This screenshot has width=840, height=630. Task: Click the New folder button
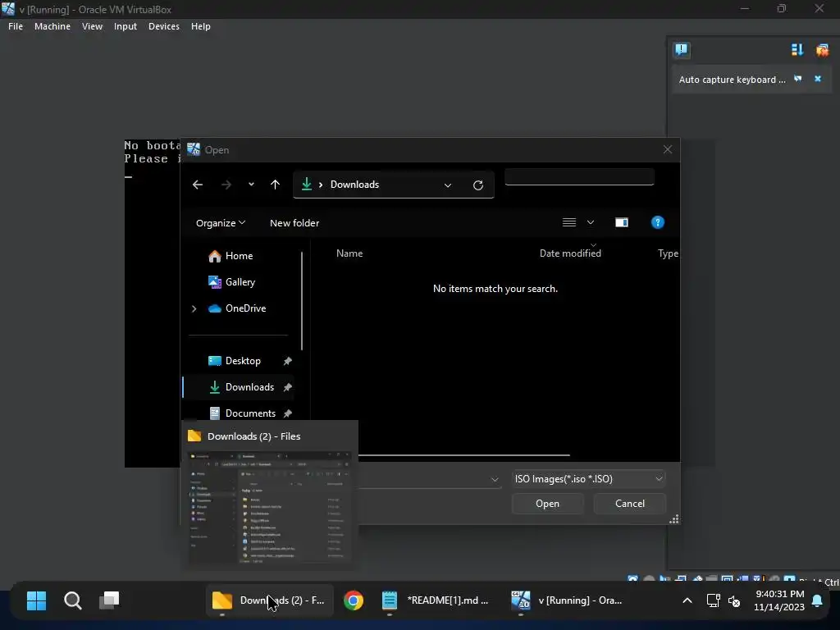click(x=294, y=223)
